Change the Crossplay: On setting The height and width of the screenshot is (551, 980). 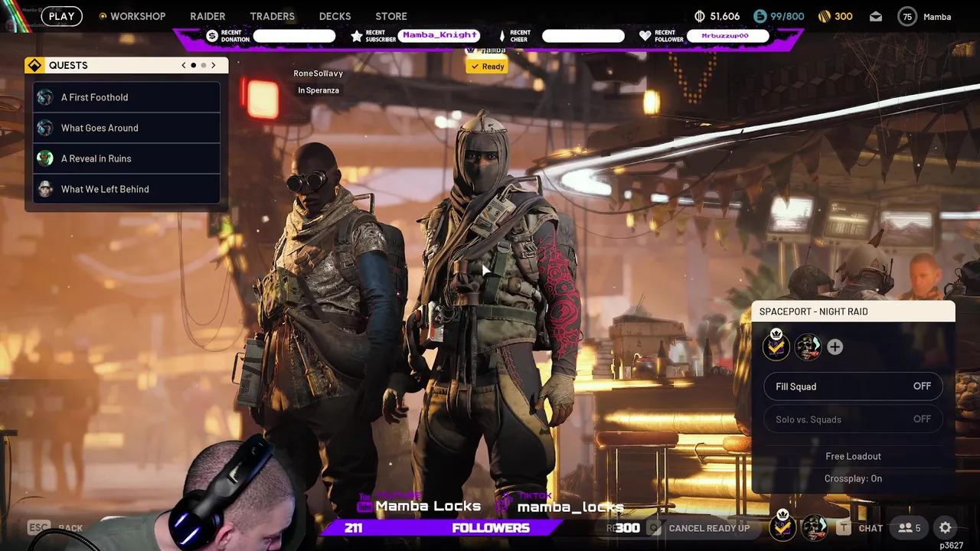tap(853, 478)
